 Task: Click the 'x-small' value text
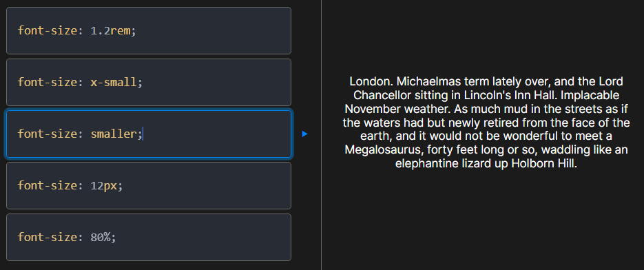(114, 82)
